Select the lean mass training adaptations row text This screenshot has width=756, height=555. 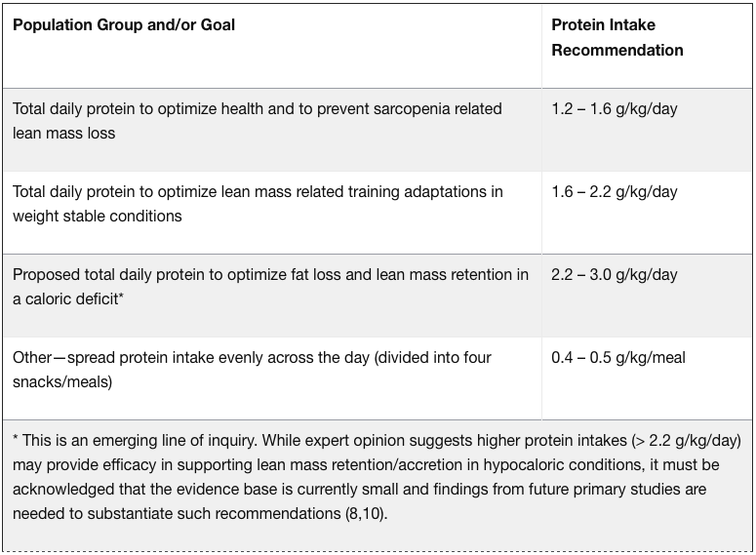(x=258, y=203)
